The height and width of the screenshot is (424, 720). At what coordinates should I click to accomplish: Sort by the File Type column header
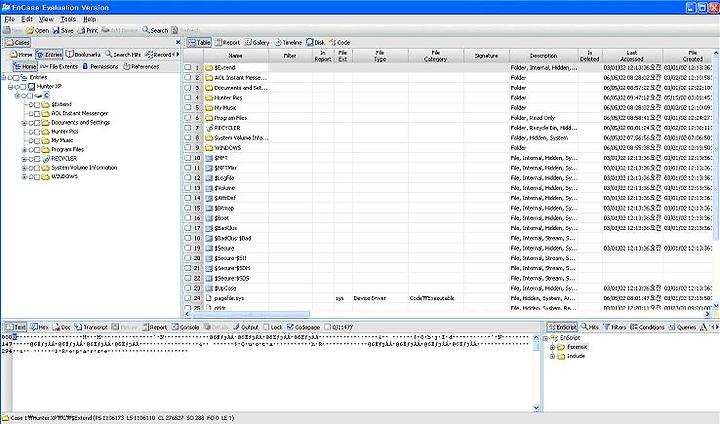click(380, 56)
